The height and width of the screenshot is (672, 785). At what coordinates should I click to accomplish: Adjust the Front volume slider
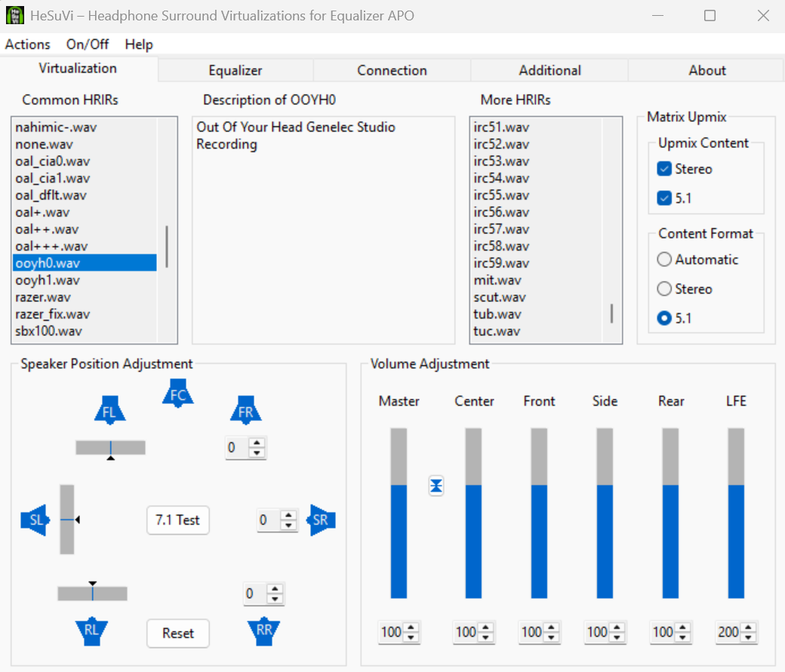[539, 513]
